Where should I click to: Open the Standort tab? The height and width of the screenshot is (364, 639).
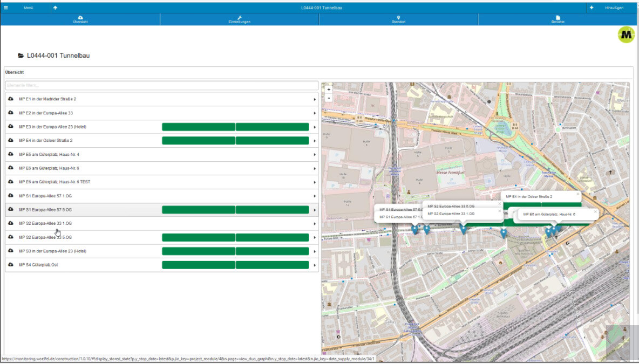coord(398,19)
